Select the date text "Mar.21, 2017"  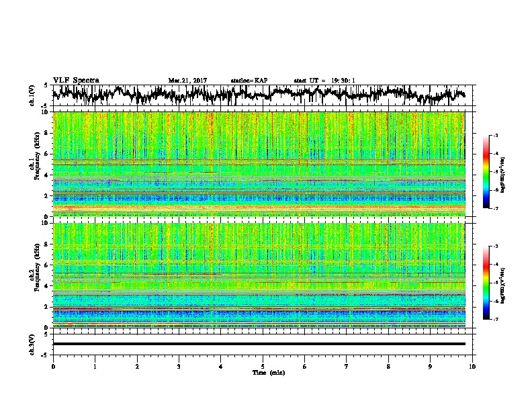(x=187, y=81)
